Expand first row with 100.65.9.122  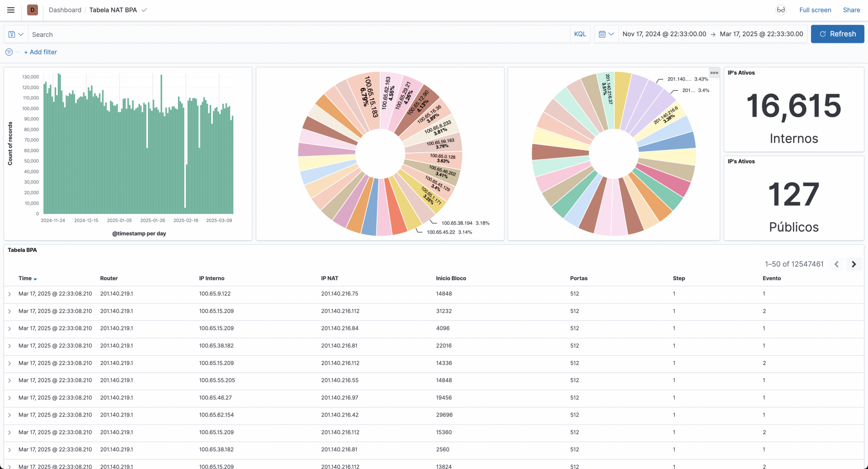[9, 294]
